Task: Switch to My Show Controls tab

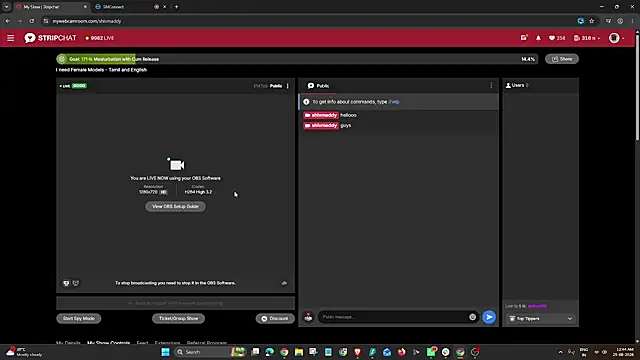Action: [109, 343]
